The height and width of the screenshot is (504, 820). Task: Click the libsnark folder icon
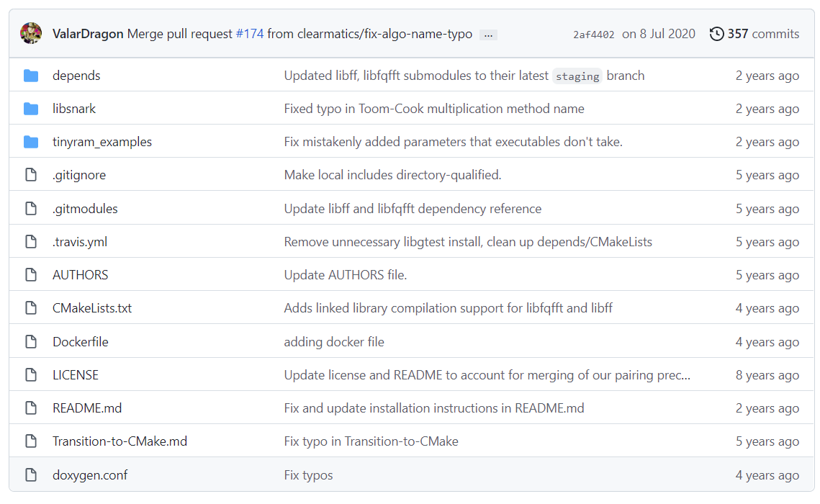(31, 109)
